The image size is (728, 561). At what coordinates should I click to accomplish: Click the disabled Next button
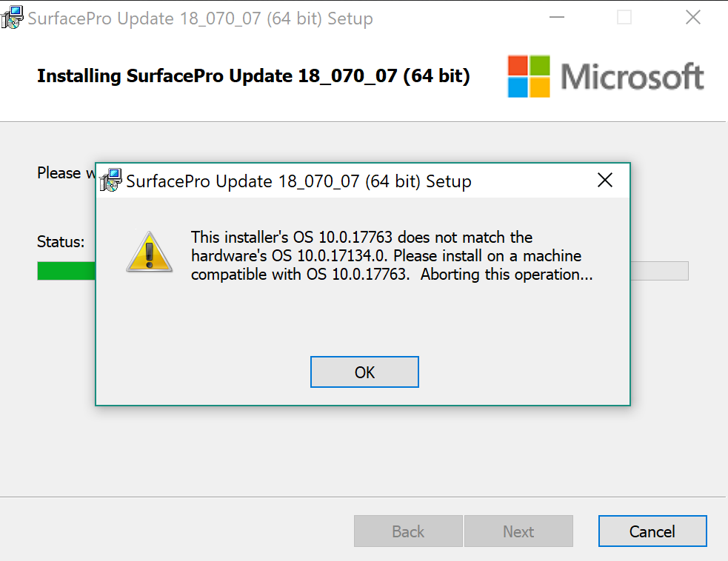point(518,531)
